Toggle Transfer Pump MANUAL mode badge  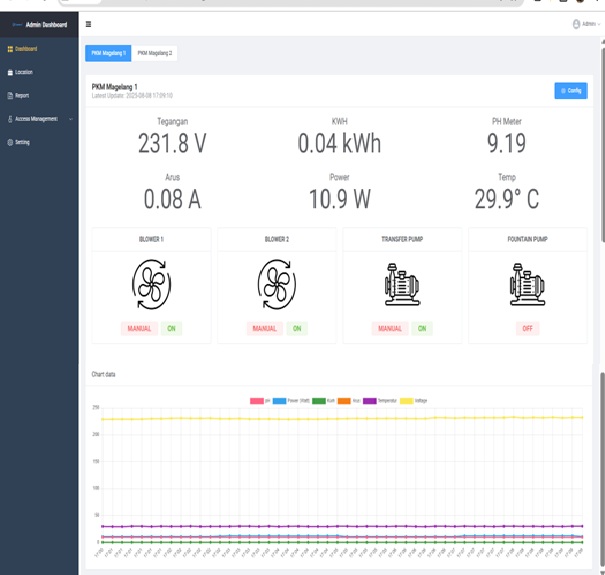point(390,328)
